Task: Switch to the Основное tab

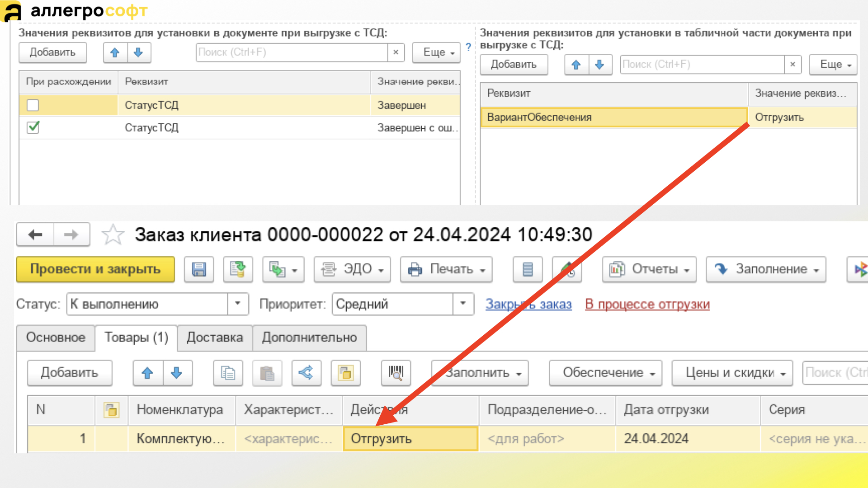Action: click(x=56, y=338)
